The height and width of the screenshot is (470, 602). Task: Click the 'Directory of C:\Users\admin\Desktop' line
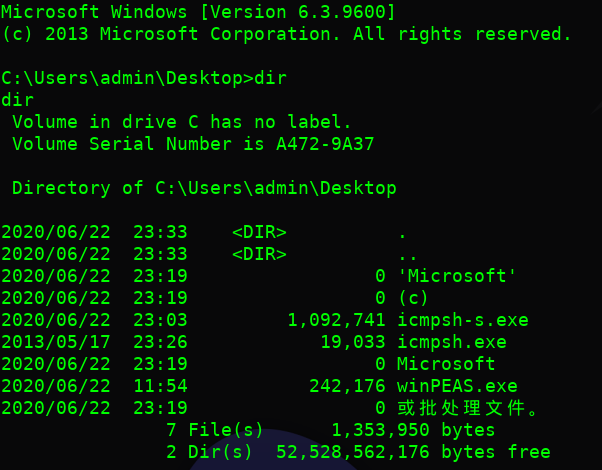pyautogui.click(x=204, y=188)
